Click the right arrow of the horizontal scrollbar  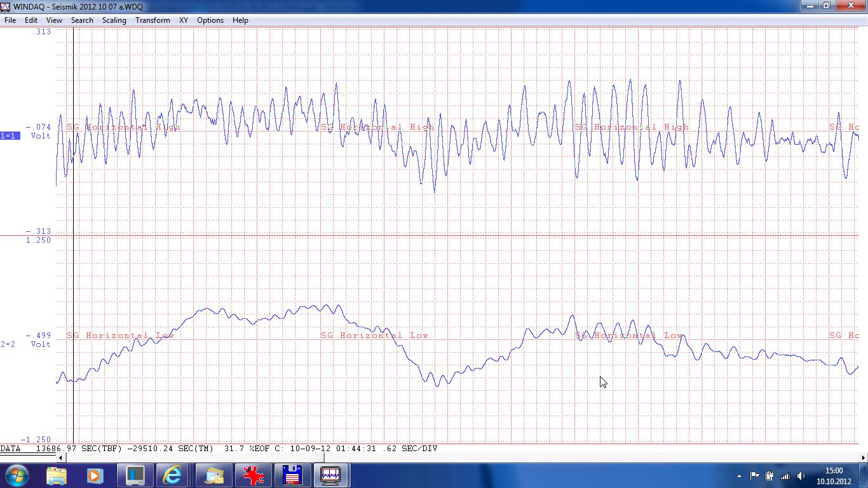tap(863, 457)
